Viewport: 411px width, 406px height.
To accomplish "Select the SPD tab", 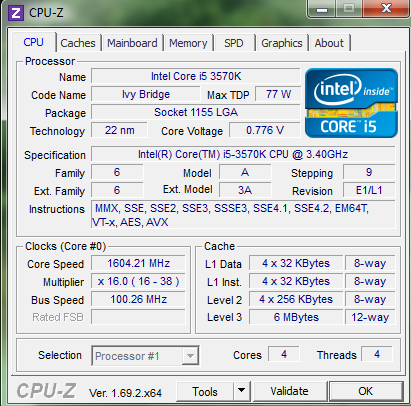I will (x=234, y=43).
